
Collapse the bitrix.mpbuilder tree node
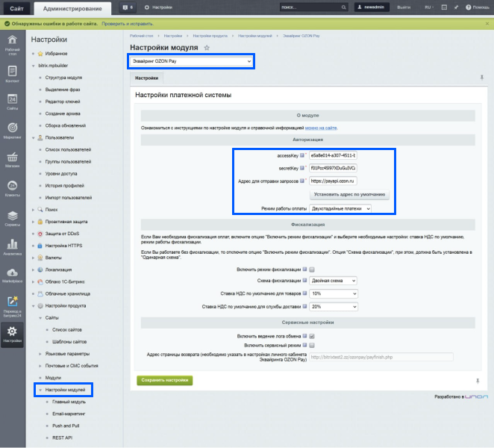pyautogui.click(x=33, y=66)
